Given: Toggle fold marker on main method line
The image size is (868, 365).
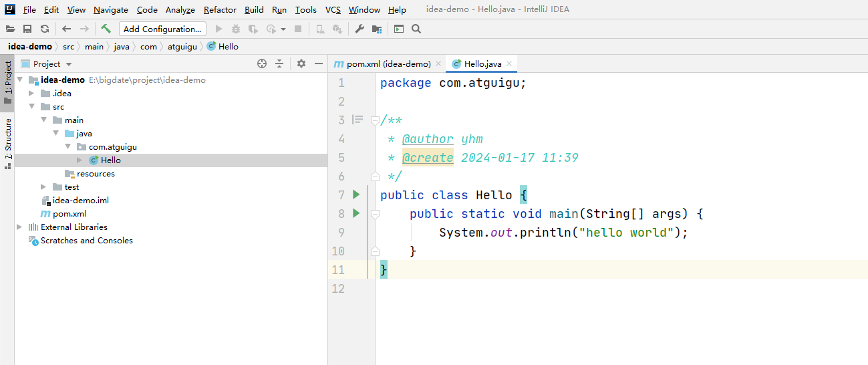Looking at the screenshot, I should [375, 214].
